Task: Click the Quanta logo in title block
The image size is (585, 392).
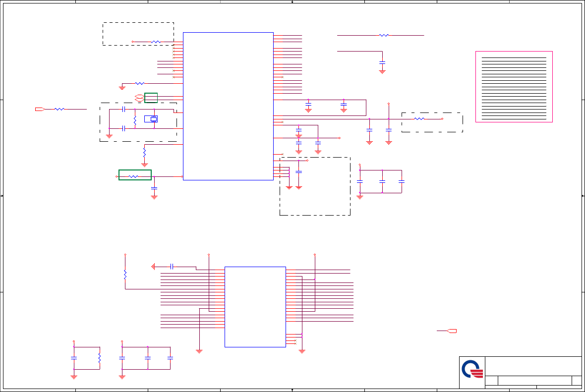Action: click(472, 369)
